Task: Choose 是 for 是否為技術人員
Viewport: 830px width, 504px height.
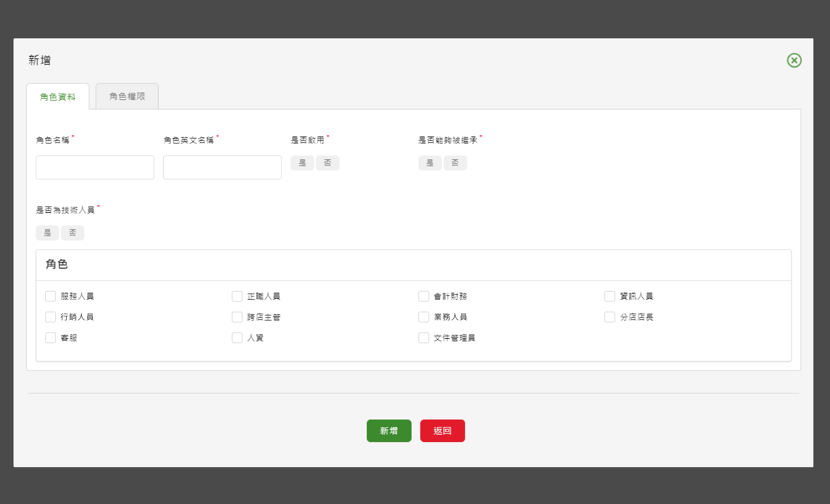Action: 47,233
